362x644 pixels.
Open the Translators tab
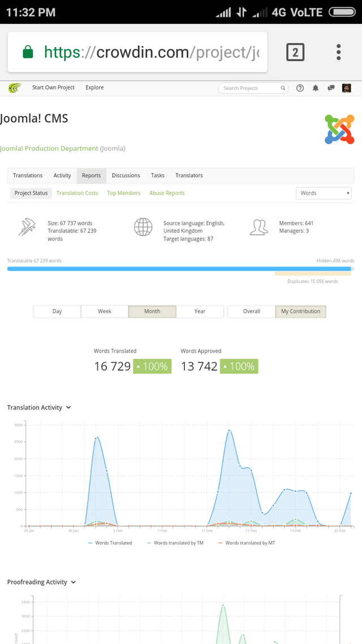189,175
